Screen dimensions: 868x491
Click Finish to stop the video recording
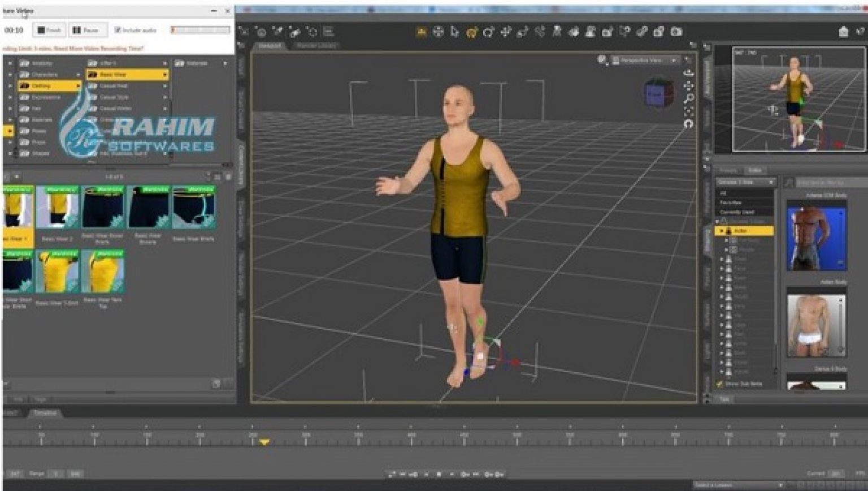[x=47, y=30]
